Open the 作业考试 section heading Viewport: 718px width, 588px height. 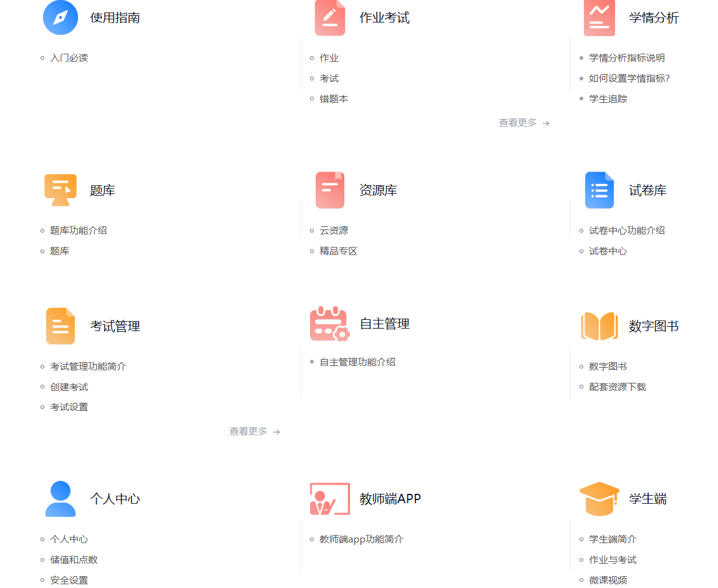[385, 18]
